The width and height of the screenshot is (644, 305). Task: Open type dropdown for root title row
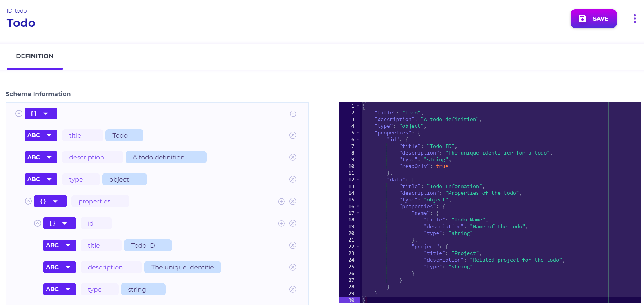[x=49, y=135]
